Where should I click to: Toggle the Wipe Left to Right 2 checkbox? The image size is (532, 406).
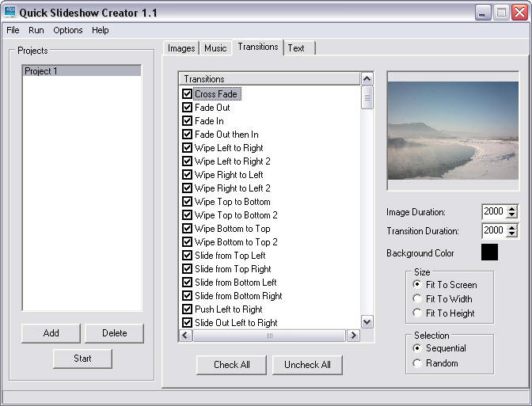coord(187,161)
